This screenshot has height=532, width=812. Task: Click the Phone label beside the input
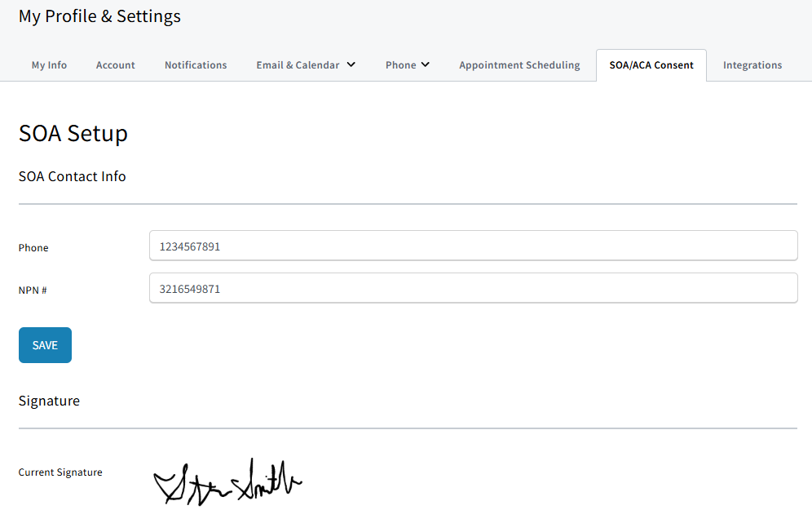pyautogui.click(x=33, y=248)
